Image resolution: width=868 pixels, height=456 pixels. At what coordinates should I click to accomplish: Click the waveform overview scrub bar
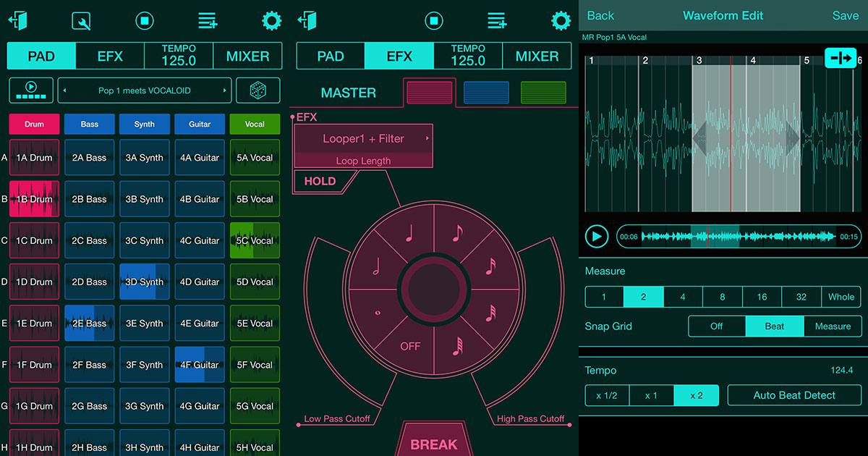738,236
